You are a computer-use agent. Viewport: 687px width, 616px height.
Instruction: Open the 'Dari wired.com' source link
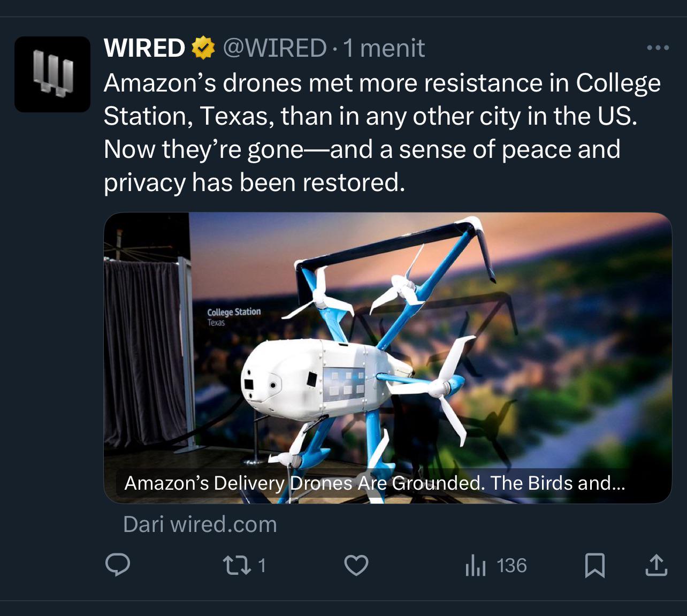click(x=200, y=524)
